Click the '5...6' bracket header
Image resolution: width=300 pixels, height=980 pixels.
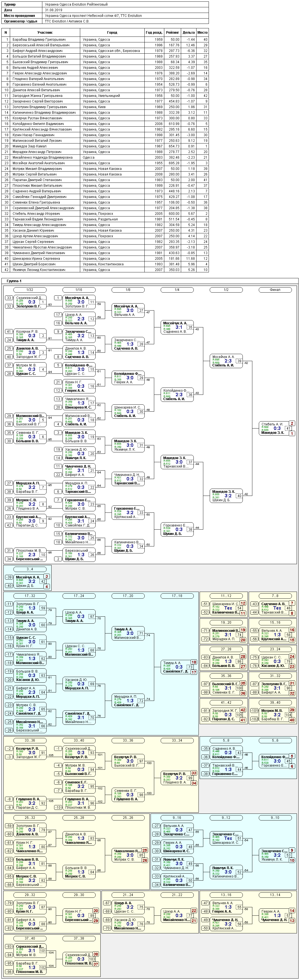(x=275, y=740)
